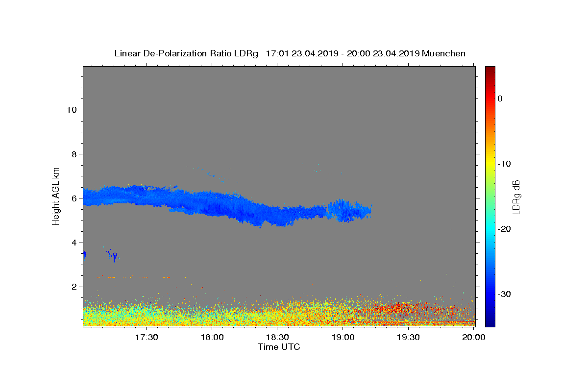Click the 'Time UTC' axis label
This screenshot has width=588, height=392.
click(x=279, y=347)
